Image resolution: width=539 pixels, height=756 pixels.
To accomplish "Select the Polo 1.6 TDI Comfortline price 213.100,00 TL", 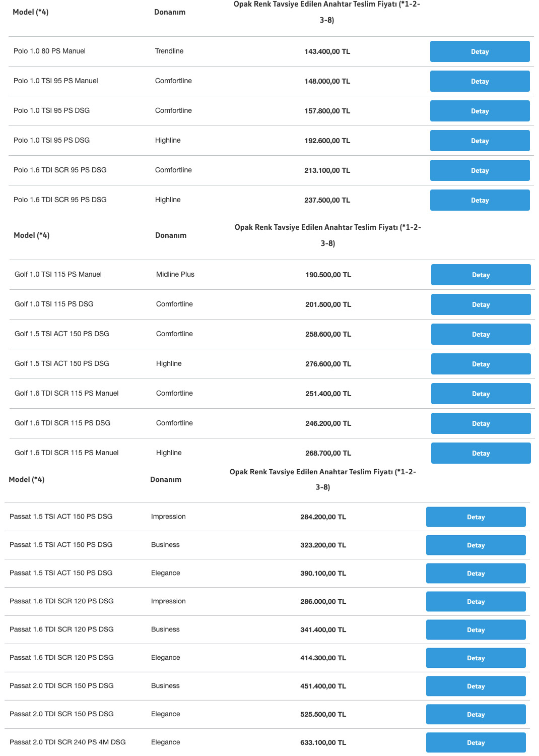I will point(327,170).
